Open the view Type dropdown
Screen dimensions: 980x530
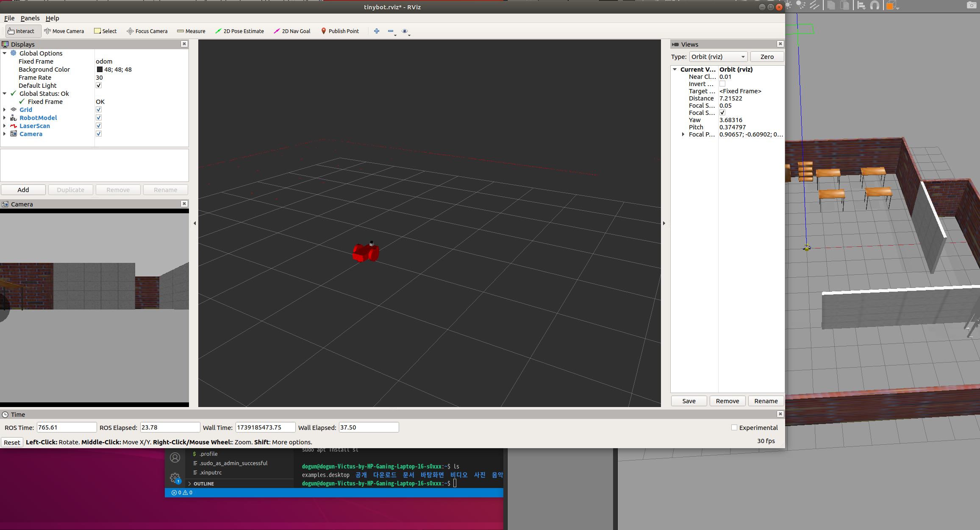pos(718,57)
